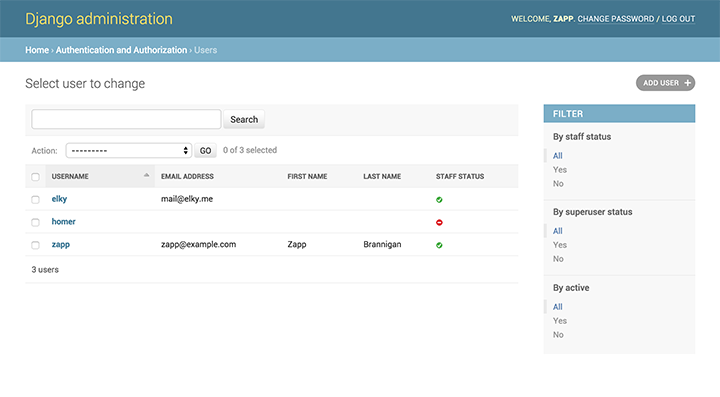Viewport: 720px width, 397px height.
Task: Open the homer user record
Action: tap(63, 222)
